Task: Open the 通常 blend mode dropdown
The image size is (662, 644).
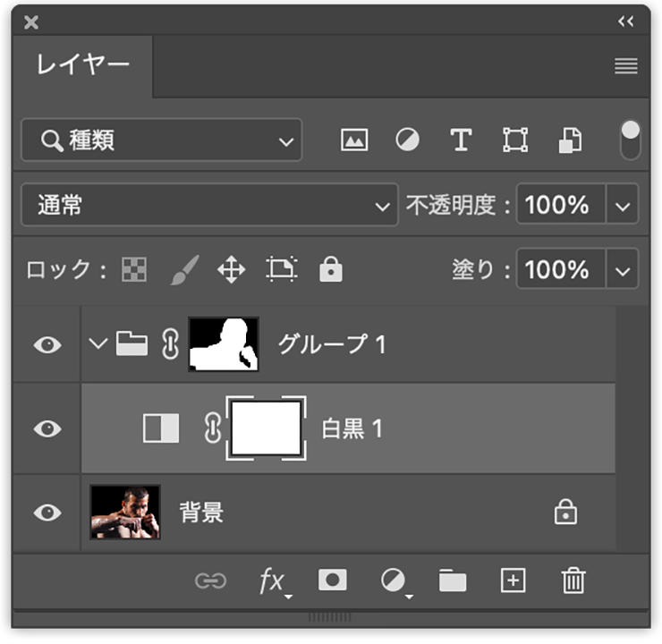Action: [209, 206]
